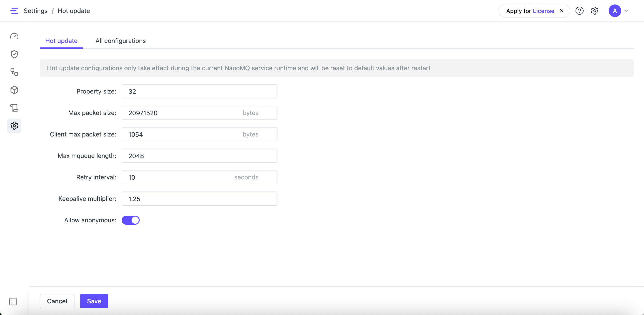Click the Save button
The height and width of the screenshot is (315, 644).
tap(94, 301)
